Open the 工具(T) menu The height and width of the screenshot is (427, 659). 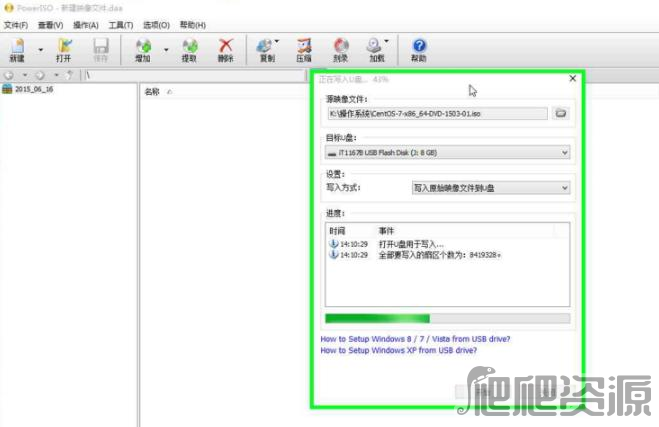pos(121,25)
